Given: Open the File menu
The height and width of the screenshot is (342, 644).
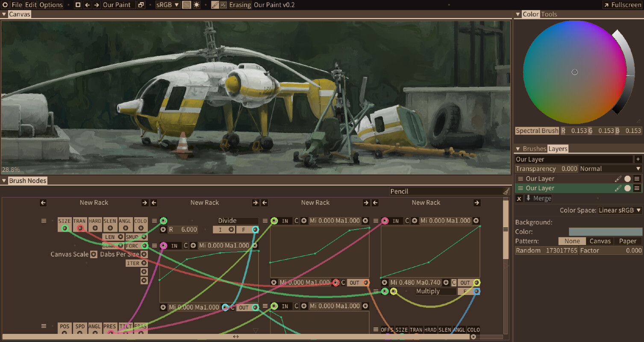Looking at the screenshot, I should (x=17, y=5).
